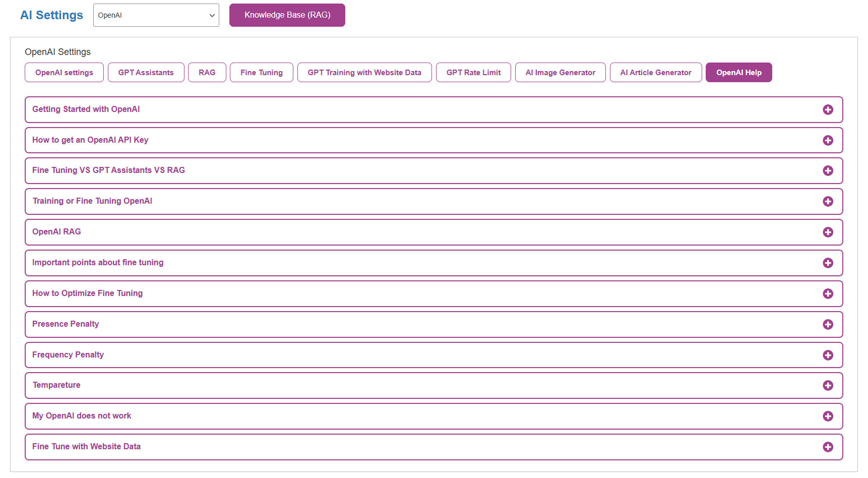The width and height of the screenshot is (868, 478).
Task: Expand Fine Tune with Website Data section
Action: (86, 447)
